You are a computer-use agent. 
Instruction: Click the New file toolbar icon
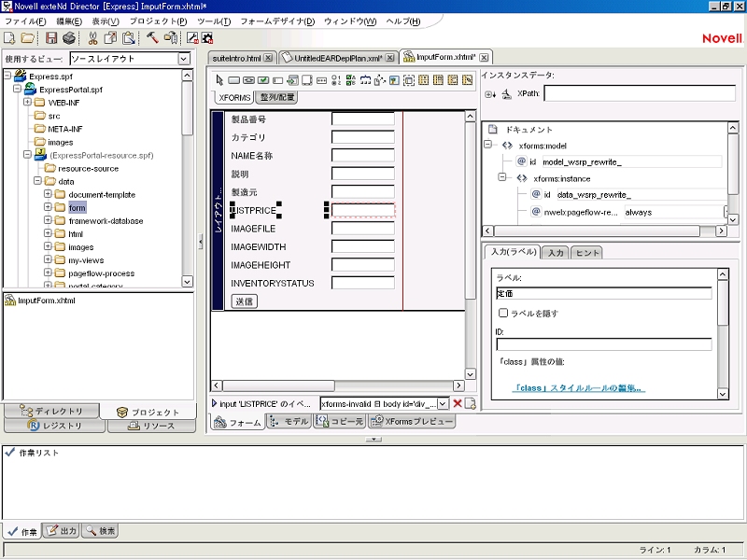[x=9, y=37]
